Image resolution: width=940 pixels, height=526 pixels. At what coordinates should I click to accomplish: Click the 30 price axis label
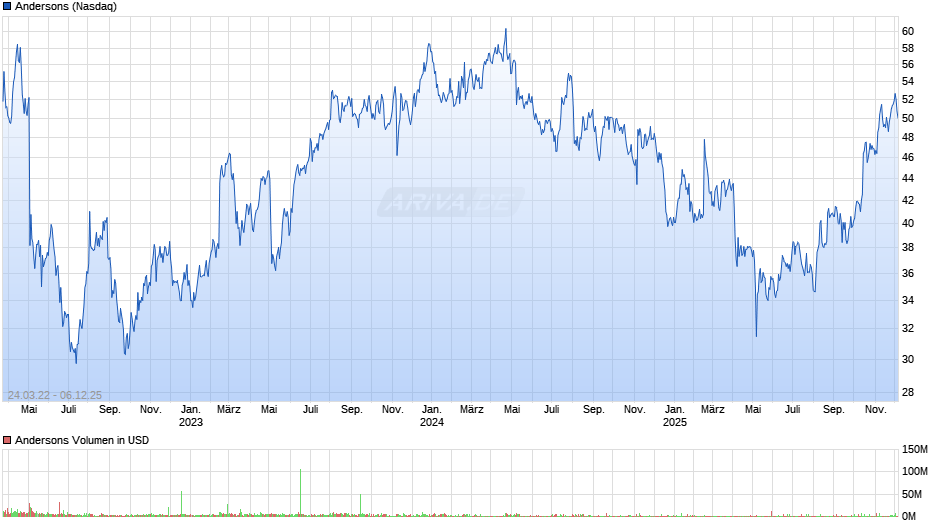[x=908, y=360]
